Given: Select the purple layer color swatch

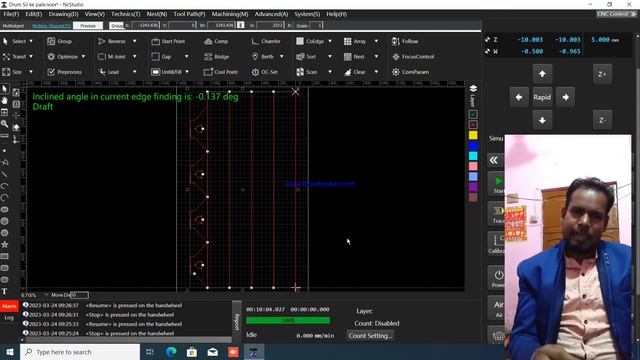Looking at the screenshot, I should 473,187.
